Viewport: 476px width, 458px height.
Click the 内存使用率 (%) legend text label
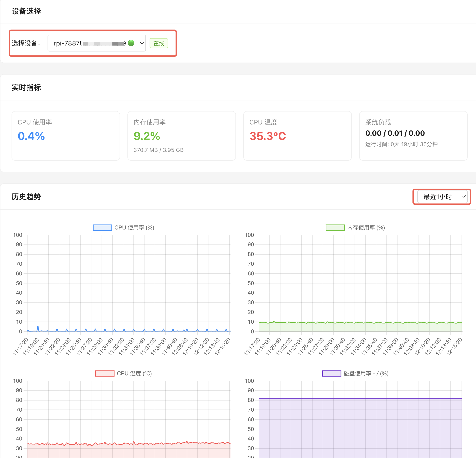pos(366,228)
